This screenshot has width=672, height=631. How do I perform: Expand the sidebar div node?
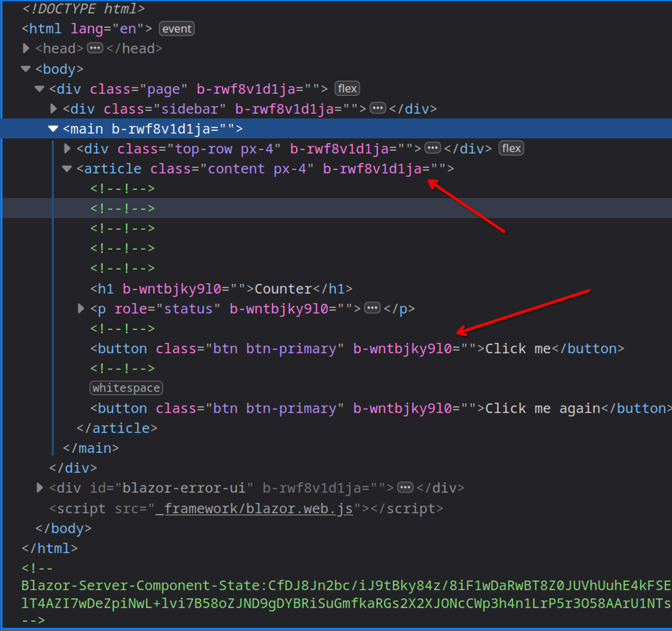(x=53, y=109)
